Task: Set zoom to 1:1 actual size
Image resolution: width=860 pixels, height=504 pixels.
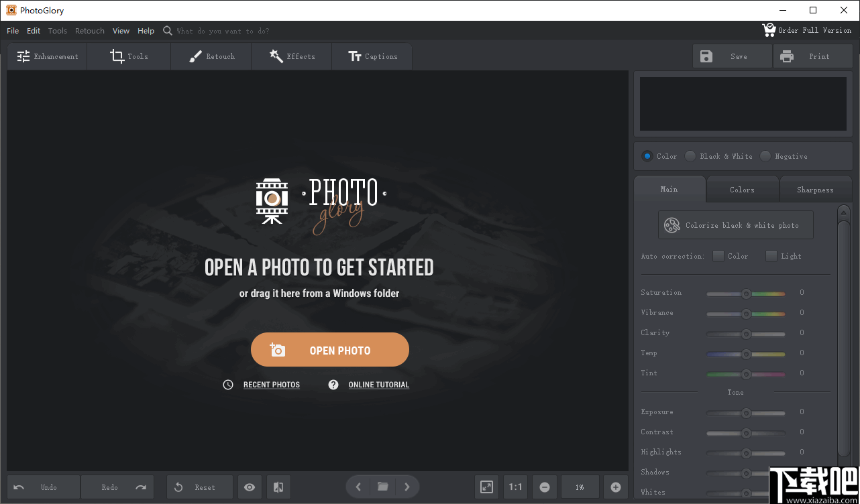Action: tap(515, 487)
